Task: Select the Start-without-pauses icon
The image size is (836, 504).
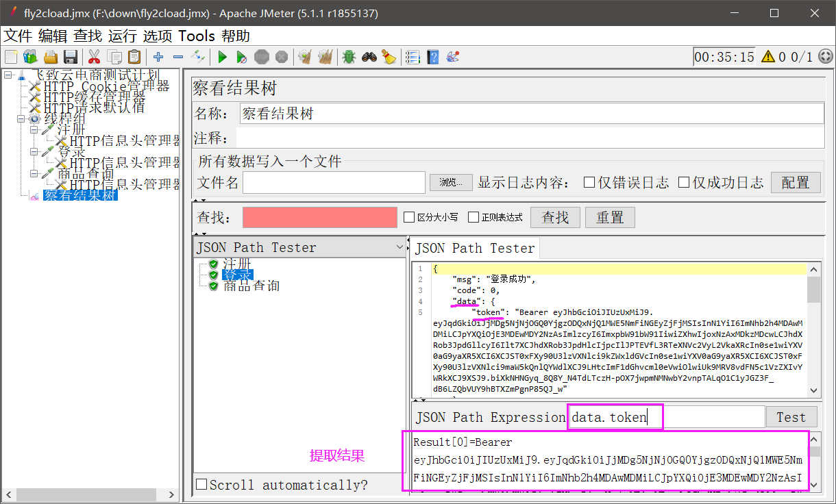Action: point(243,57)
